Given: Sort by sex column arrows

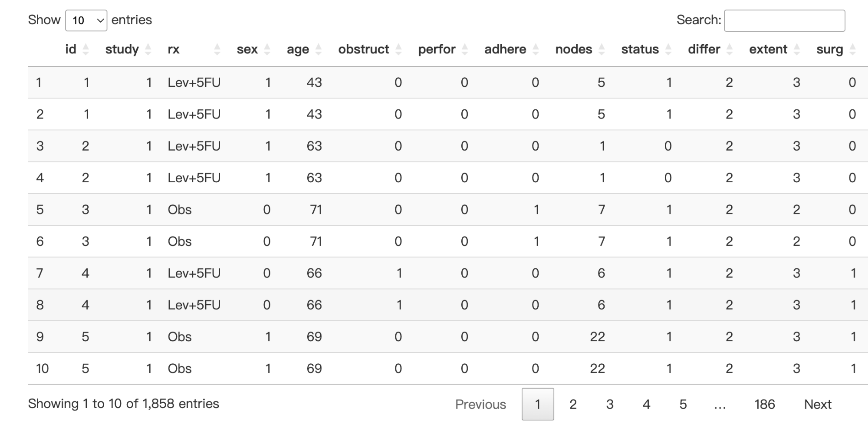Looking at the screenshot, I should pos(267,49).
